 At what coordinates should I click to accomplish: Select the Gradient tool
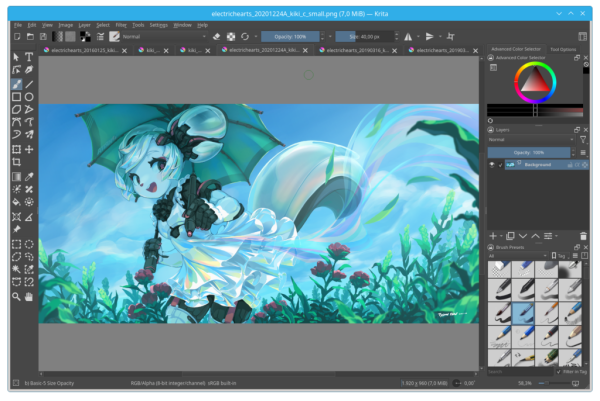point(16,176)
